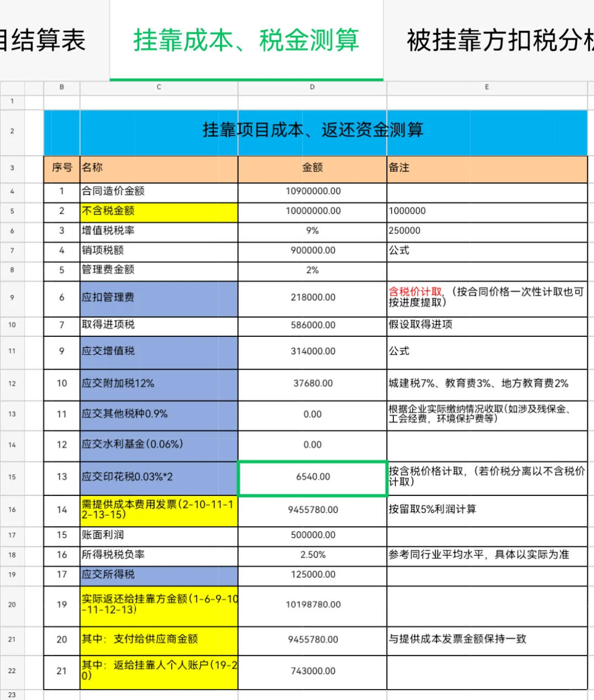Select the 销项税额 cell
The width and height of the screenshot is (594, 700).
[159, 251]
